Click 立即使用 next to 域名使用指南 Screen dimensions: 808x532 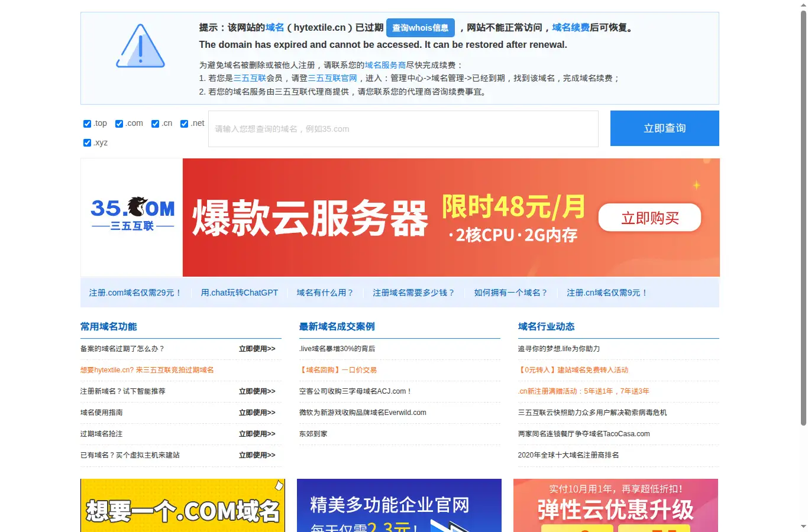(x=257, y=413)
